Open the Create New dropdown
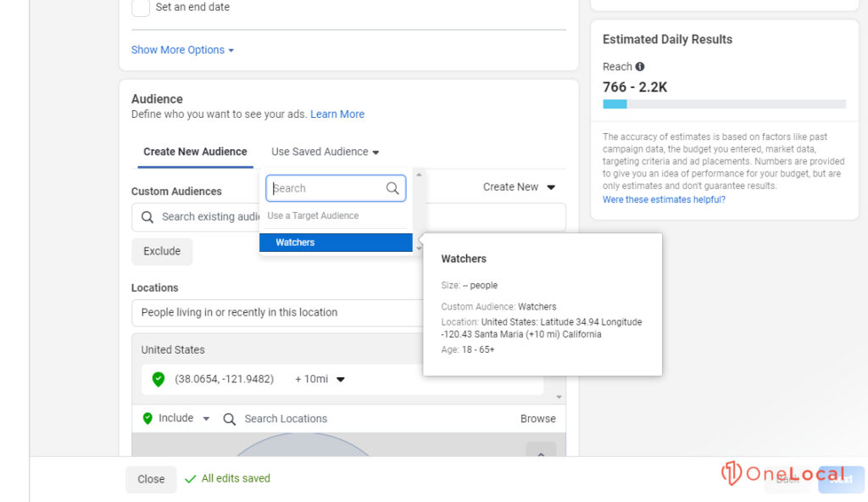868x502 pixels. click(x=519, y=187)
